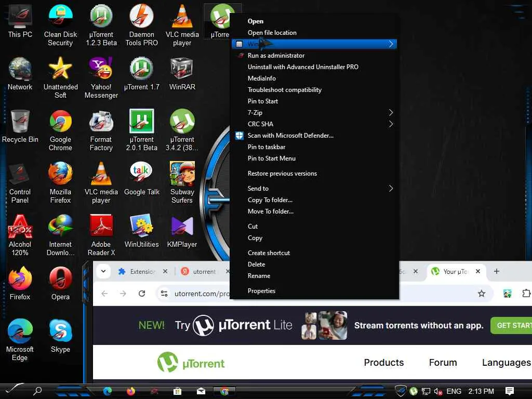Close the Your µTorrent tab

point(478,271)
